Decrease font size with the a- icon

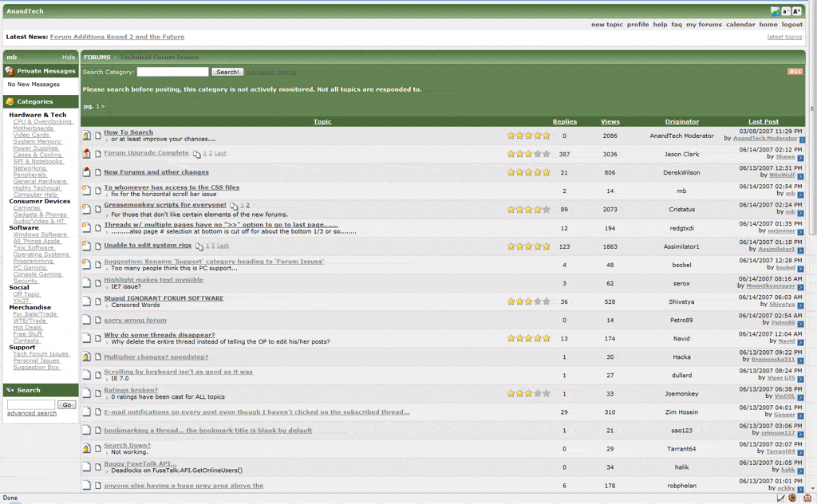tap(785, 11)
